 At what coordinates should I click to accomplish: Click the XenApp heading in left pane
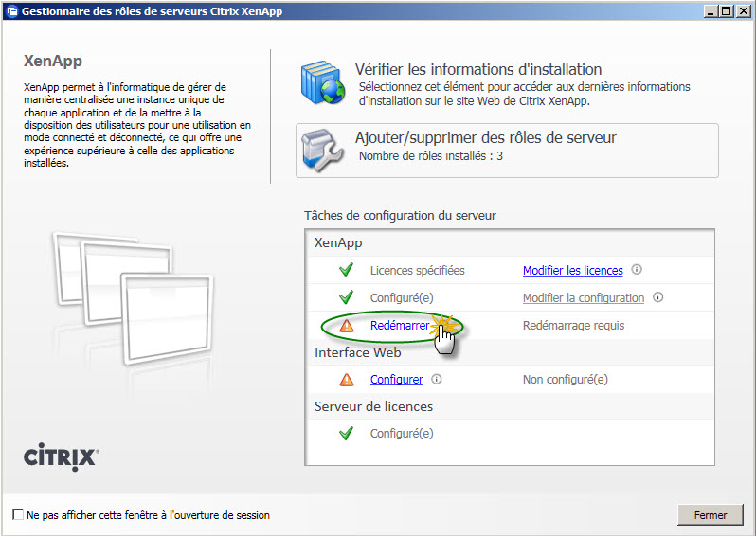click(x=53, y=62)
